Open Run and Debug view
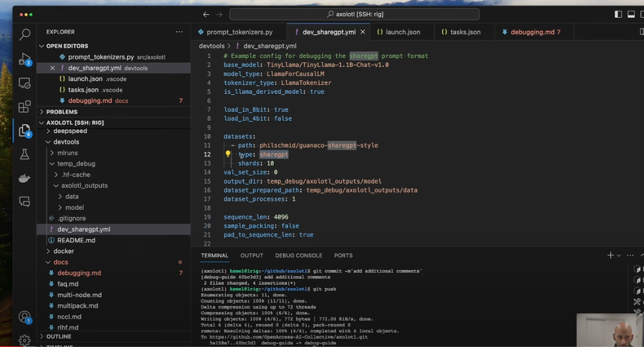 point(24,59)
